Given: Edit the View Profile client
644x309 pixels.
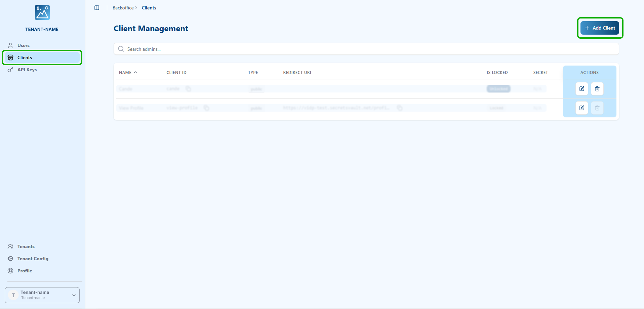Looking at the screenshot, I should tap(582, 108).
